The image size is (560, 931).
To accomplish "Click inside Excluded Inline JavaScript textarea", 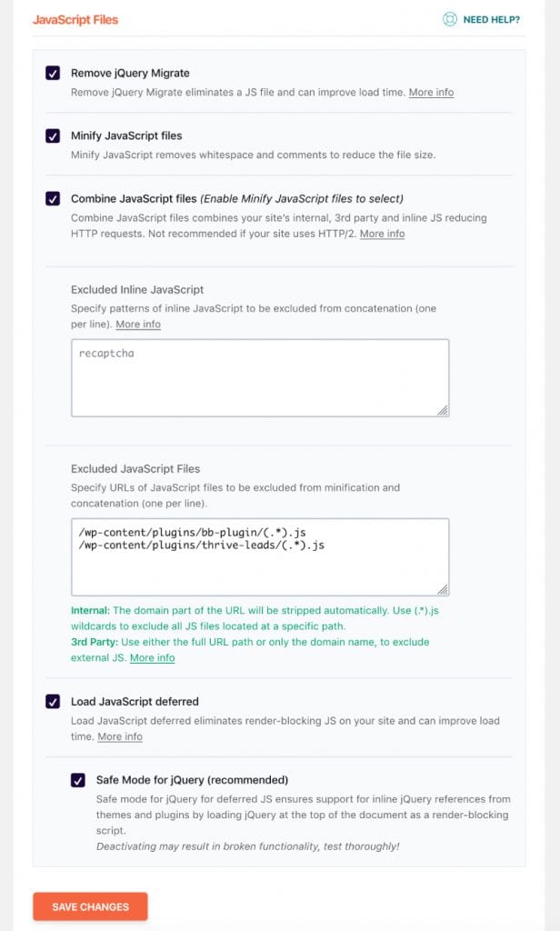I will (x=259, y=377).
